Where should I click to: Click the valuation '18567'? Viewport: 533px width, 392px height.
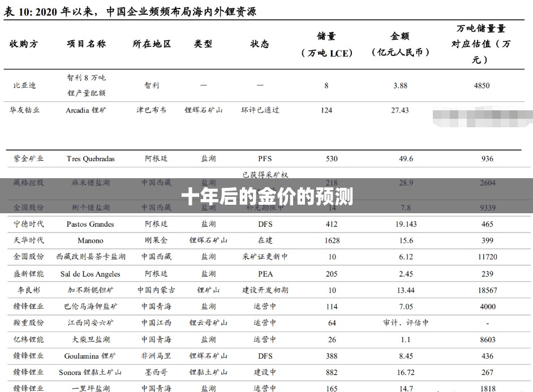point(487,290)
